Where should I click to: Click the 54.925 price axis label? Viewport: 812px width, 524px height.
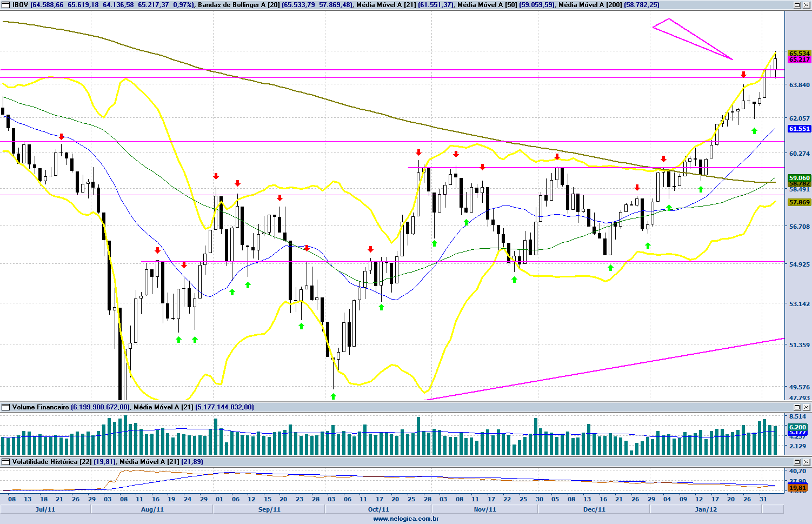[800, 264]
